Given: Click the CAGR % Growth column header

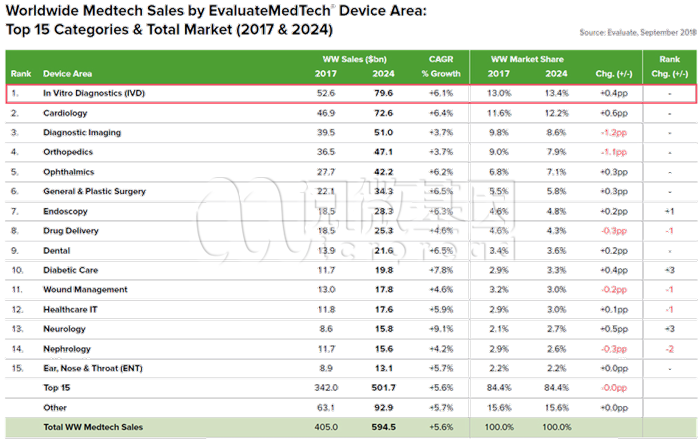Looking at the screenshot, I should 441,66.
